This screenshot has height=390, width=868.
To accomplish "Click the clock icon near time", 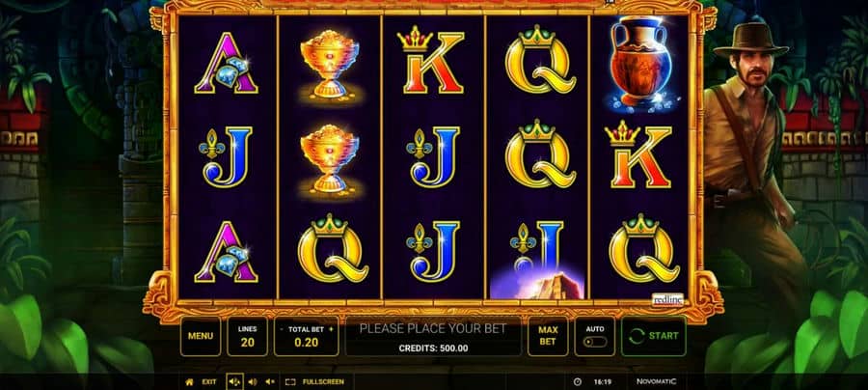I will pyautogui.click(x=578, y=381).
